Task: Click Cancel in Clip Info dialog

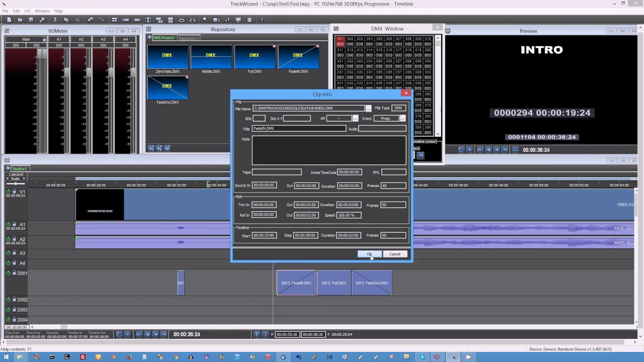Action: click(x=395, y=254)
